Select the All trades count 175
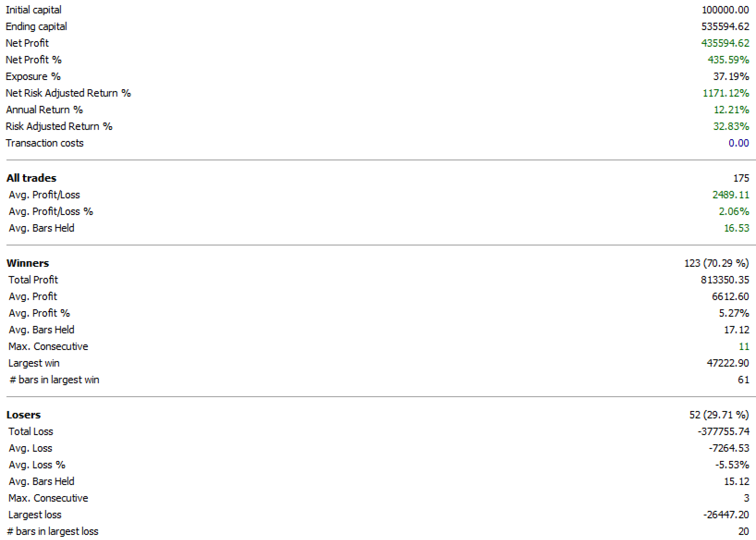756x540 pixels. point(741,178)
